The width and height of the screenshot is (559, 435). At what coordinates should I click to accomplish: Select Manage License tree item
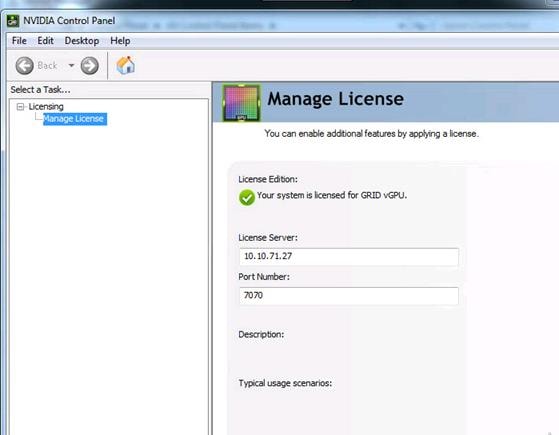coord(75,119)
